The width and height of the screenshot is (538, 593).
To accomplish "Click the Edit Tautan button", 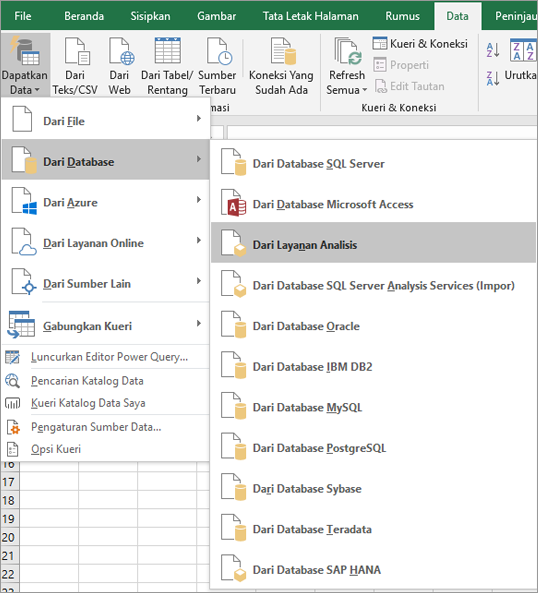I will coord(409,86).
